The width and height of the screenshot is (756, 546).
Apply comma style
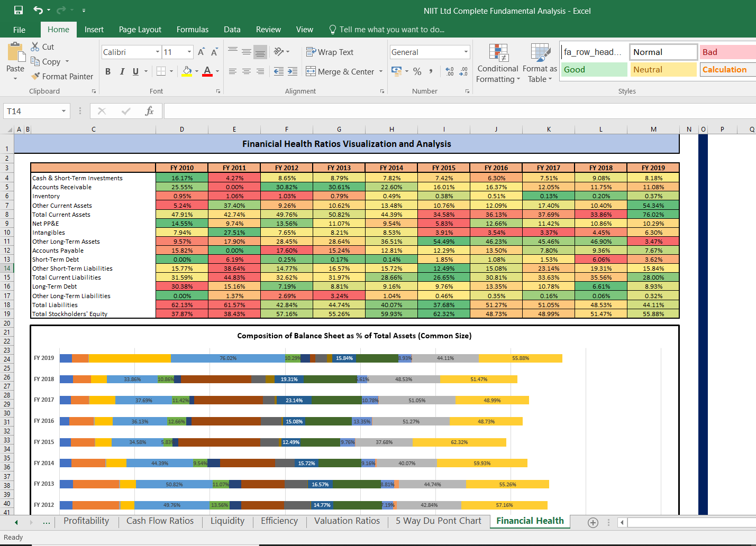(431, 71)
